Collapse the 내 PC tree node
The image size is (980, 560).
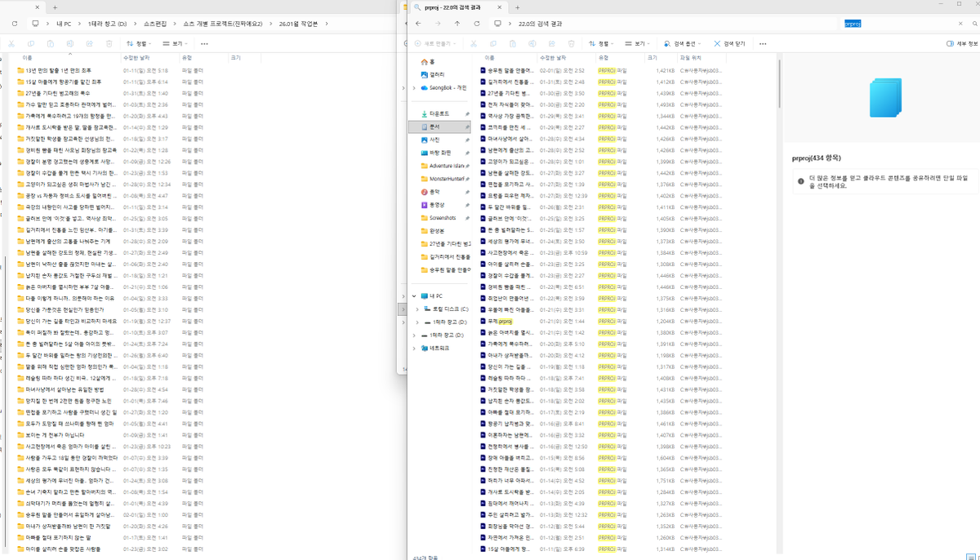pos(414,296)
